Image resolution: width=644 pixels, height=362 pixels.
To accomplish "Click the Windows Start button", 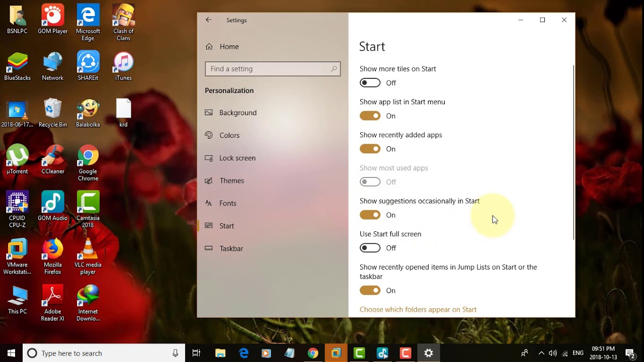I will [11, 353].
